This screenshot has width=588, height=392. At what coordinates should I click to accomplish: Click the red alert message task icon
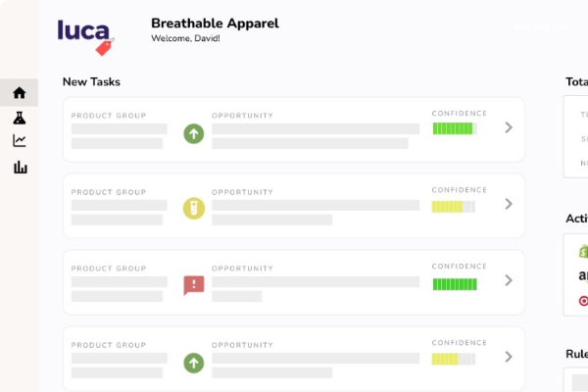(194, 284)
